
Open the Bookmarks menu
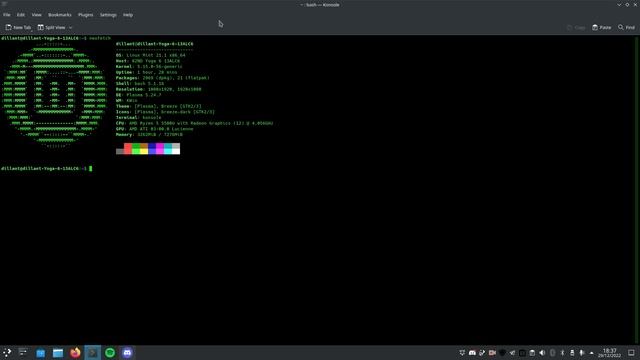(60, 15)
